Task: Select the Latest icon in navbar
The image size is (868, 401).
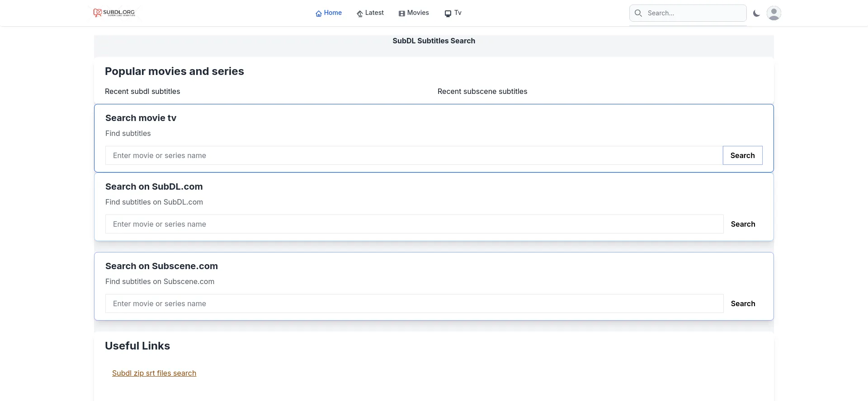Action: pyautogui.click(x=360, y=14)
